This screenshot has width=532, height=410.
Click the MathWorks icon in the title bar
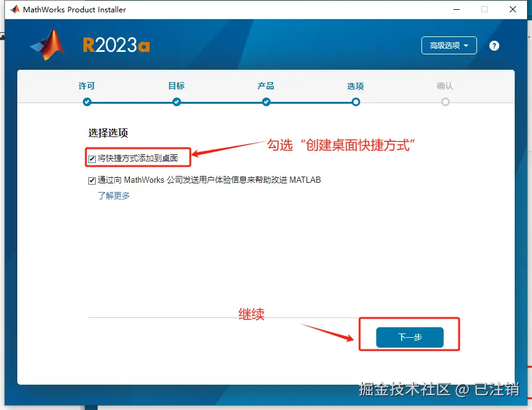point(15,9)
